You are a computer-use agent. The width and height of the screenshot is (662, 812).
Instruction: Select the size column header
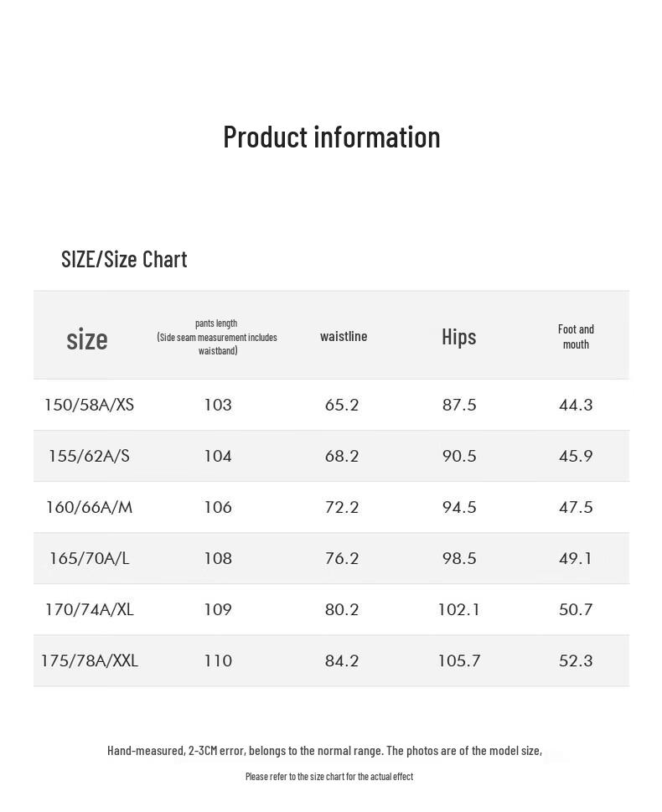point(87,339)
